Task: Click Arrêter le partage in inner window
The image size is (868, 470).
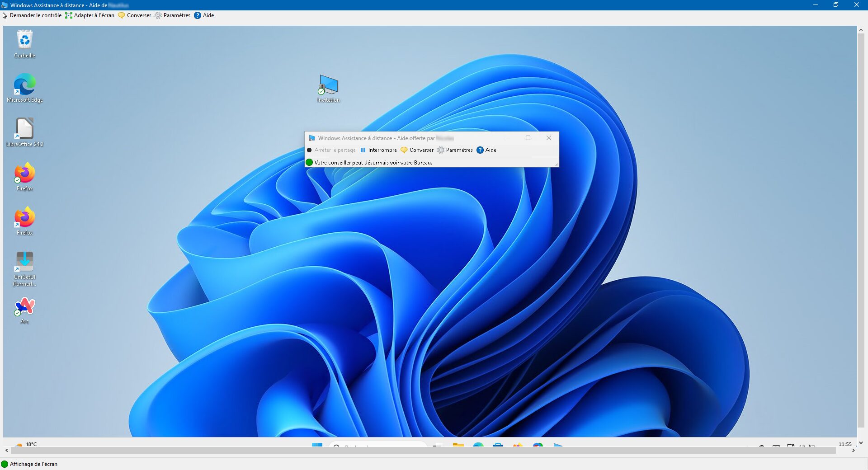Action: pyautogui.click(x=331, y=150)
